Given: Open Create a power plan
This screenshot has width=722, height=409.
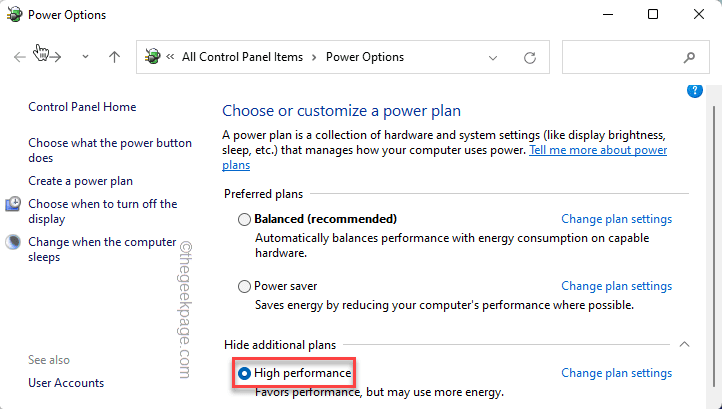Looking at the screenshot, I should point(80,181).
